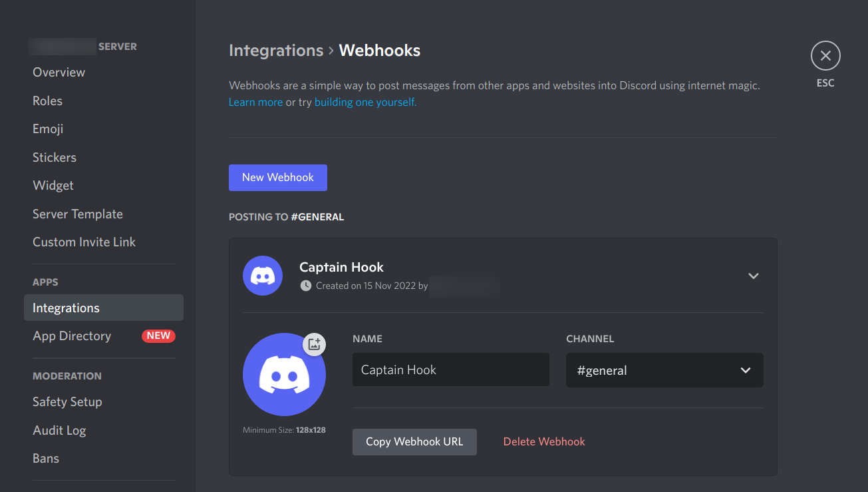Viewport: 868px width, 492px height.
Task: Click the webhook NAME input field
Action: point(450,369)
